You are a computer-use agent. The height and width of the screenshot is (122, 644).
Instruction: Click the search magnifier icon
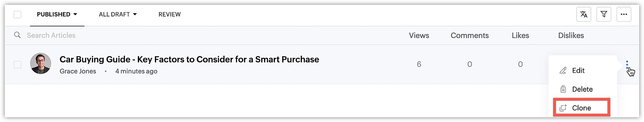pos(17,35)
